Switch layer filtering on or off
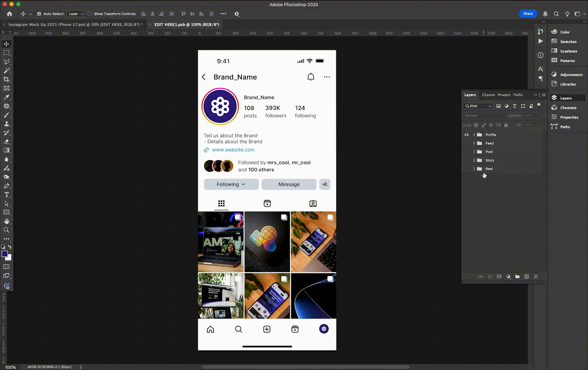This screenshot has width=588, height=370. click(539, 105)
